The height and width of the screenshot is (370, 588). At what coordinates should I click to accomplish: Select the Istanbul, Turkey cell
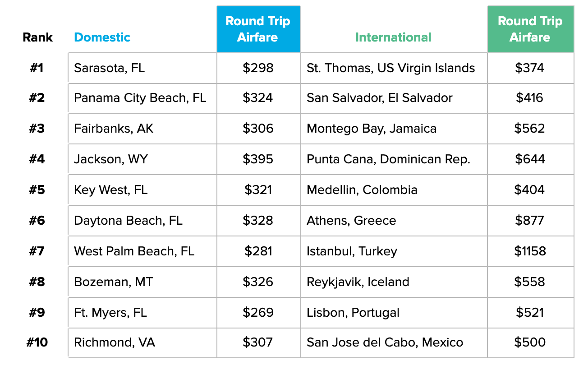point(352,251)
